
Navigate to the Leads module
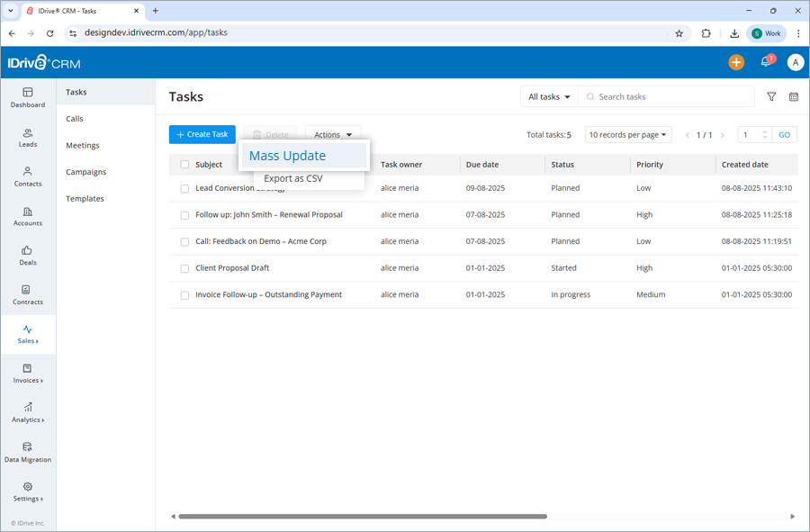point(28,135)
